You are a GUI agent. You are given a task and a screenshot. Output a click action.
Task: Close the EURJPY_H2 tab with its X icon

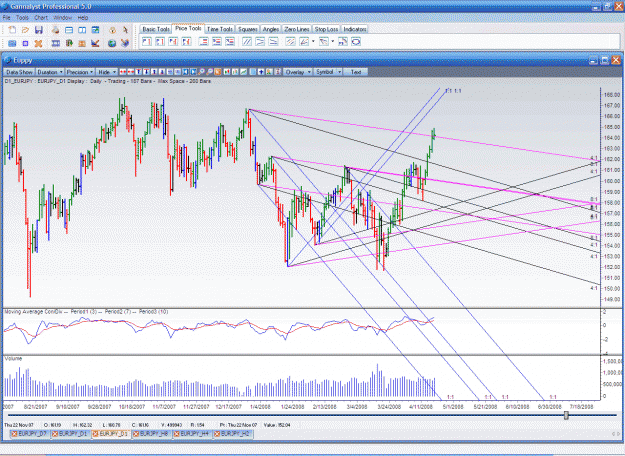[217, 434]
